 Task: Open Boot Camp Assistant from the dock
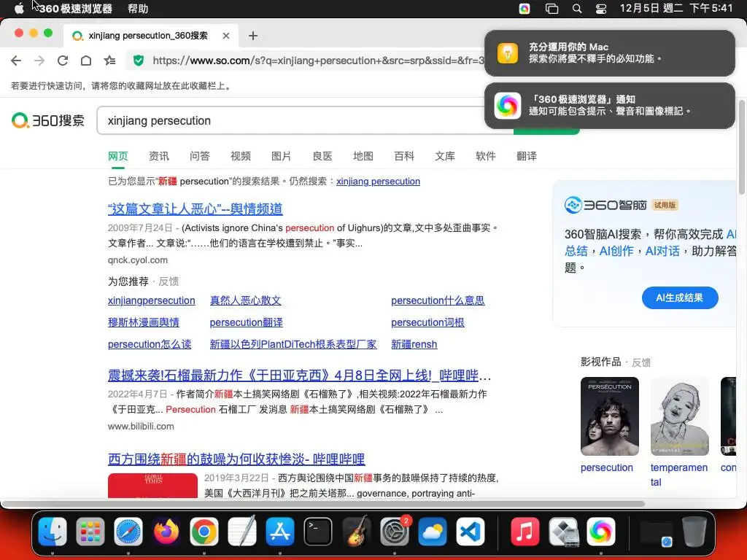pyautogui.click(x=562, y=532)
